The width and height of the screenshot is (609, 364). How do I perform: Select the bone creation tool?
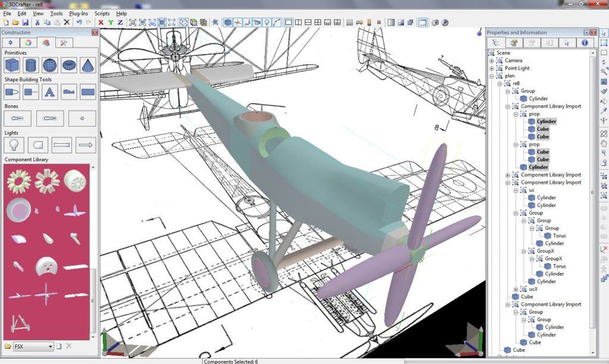(x=17, y=118)
